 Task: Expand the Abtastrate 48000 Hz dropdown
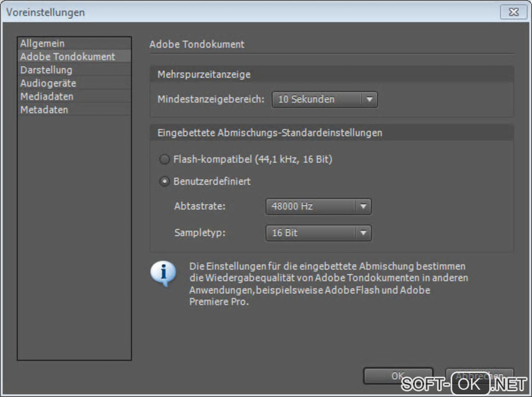(x=319, y=206)
